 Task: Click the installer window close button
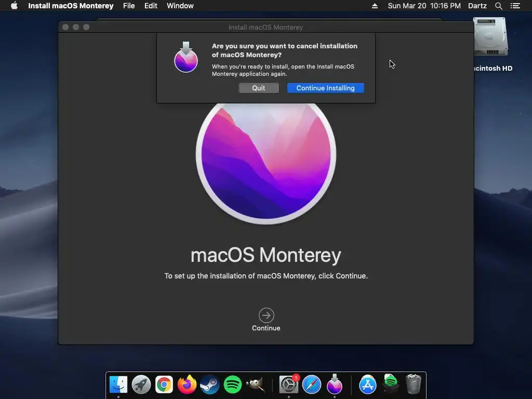coord(65,27)
